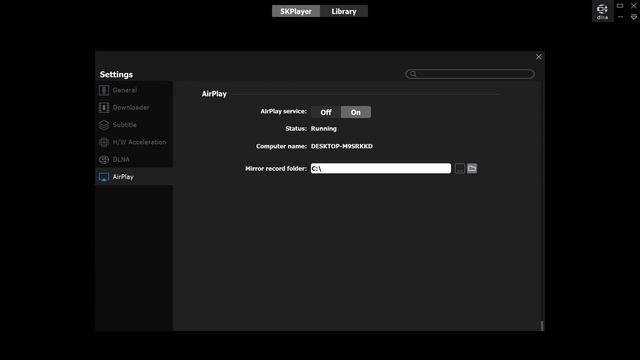The width and height of the screenshot is (640, 360).
Task: Open the main menu triangle dropdown icon
Action: tap(633, 17)
